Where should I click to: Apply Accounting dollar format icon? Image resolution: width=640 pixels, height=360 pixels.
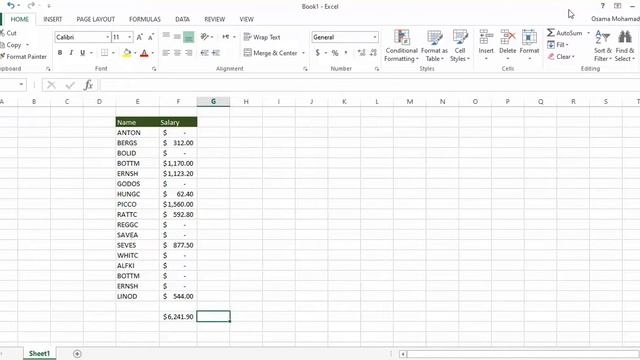pyautogui.click(x=318, y=53)
